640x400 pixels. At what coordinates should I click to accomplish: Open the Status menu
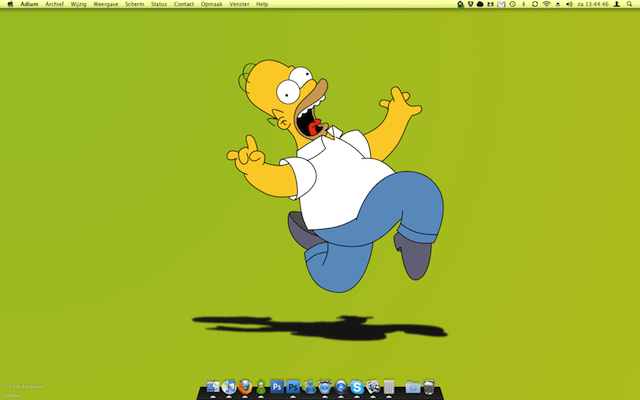point(159,4)
